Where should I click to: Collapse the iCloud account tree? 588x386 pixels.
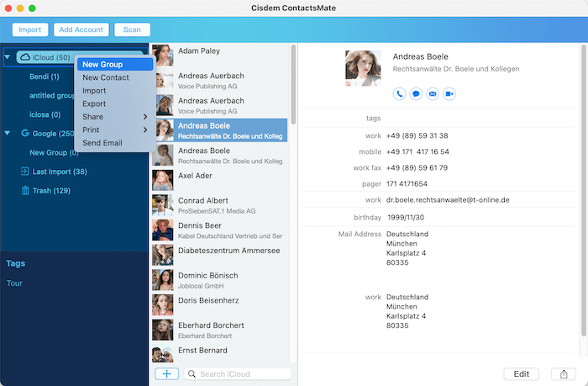(7, 57)
